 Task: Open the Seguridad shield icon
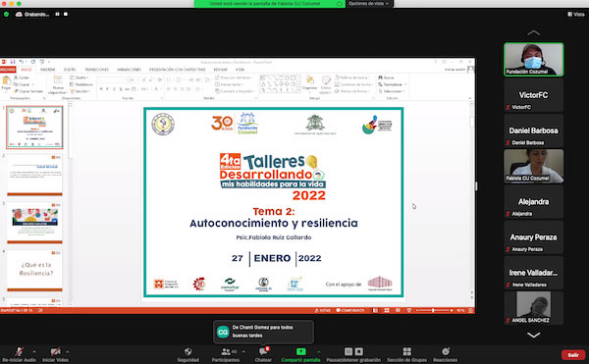pos(188,351)
